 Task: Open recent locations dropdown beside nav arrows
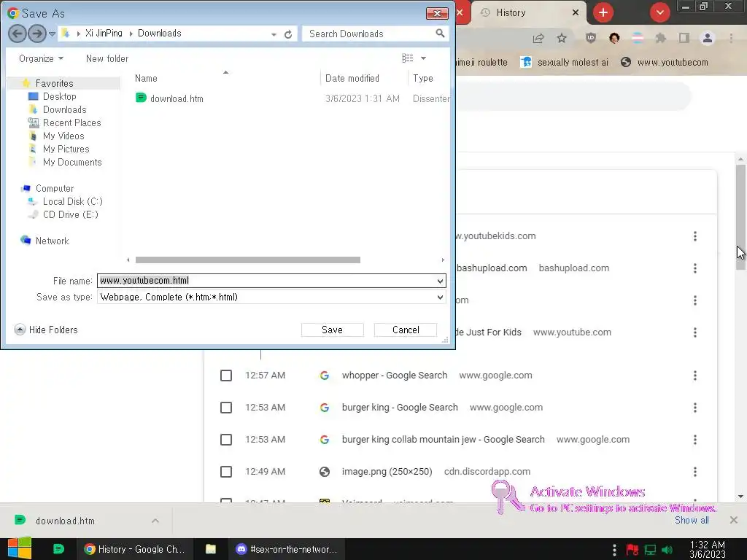click(52, 34)
